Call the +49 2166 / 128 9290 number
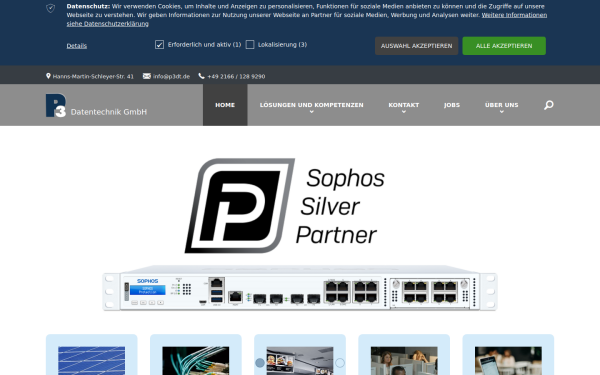The height and width of the screenshot is (375, 600). point(236,77)
